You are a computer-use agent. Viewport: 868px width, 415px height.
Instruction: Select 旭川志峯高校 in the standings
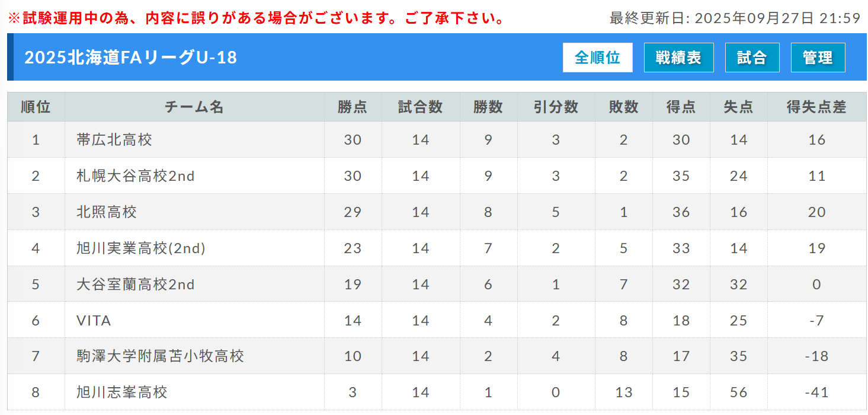coord(122,392)
